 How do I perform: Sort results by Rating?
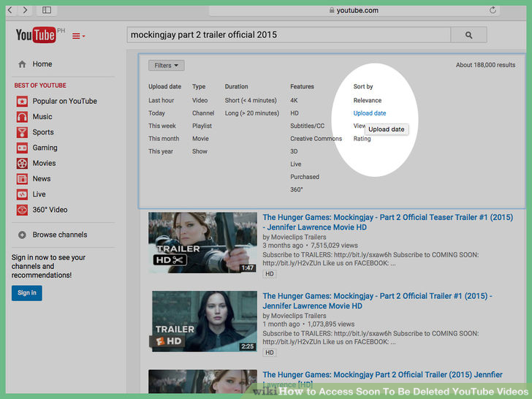coord(362,138)
